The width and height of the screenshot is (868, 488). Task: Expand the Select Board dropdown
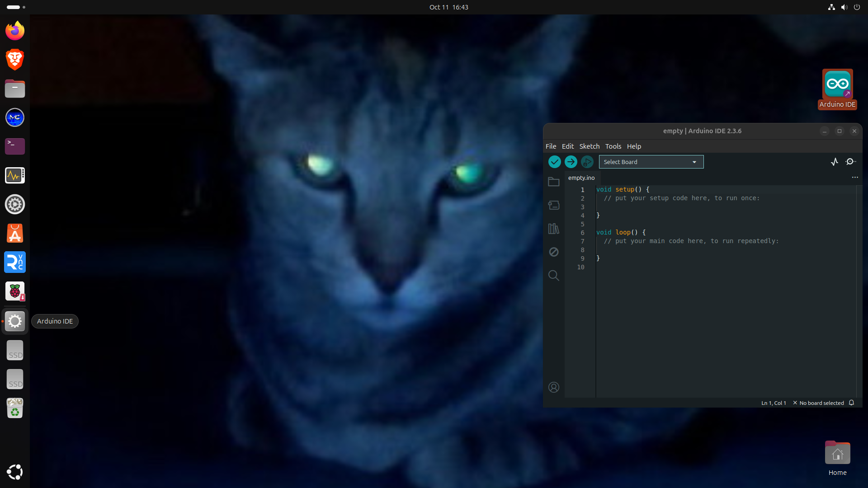pos(651,162)
